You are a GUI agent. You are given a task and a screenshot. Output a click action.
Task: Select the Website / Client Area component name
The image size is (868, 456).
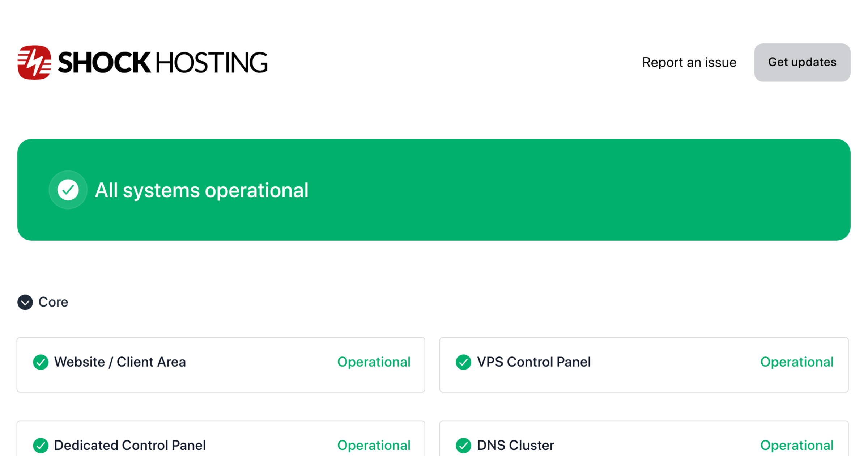coord(120,362)
